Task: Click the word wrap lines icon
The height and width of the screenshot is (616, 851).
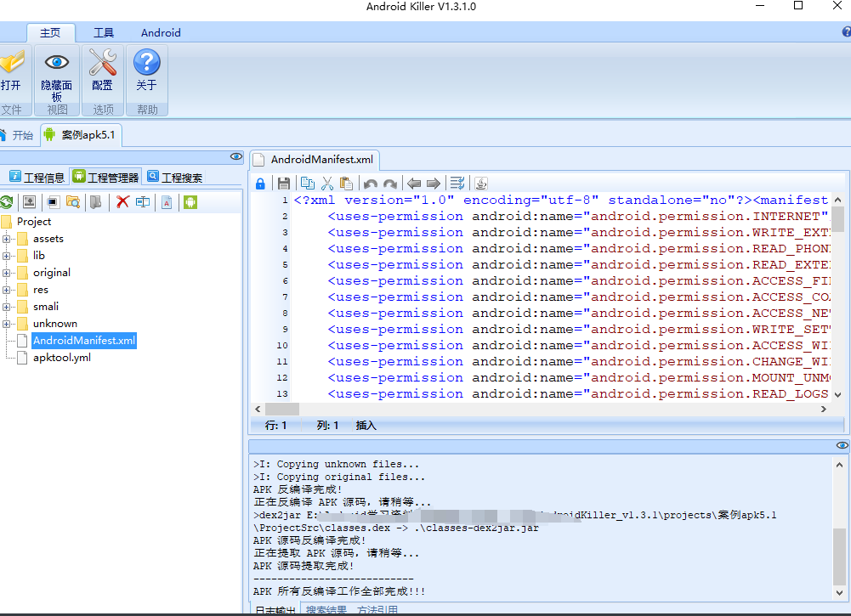Action: coord(457,184)
